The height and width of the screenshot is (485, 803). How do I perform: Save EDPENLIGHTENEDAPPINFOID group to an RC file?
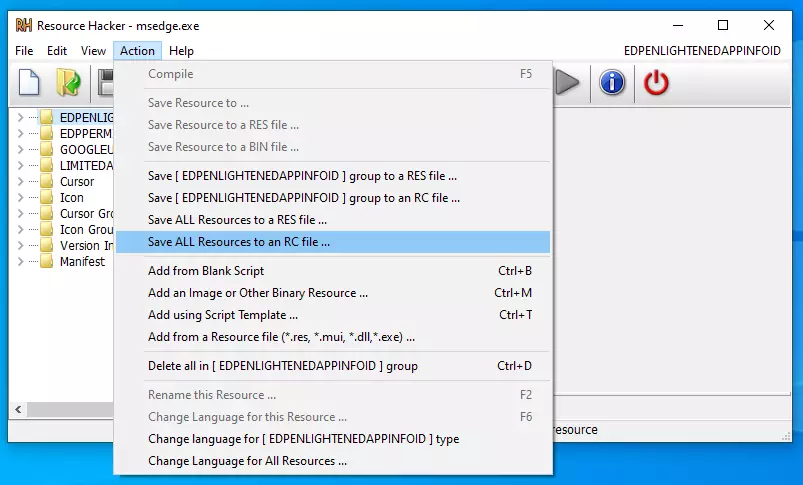pos(333,198)
